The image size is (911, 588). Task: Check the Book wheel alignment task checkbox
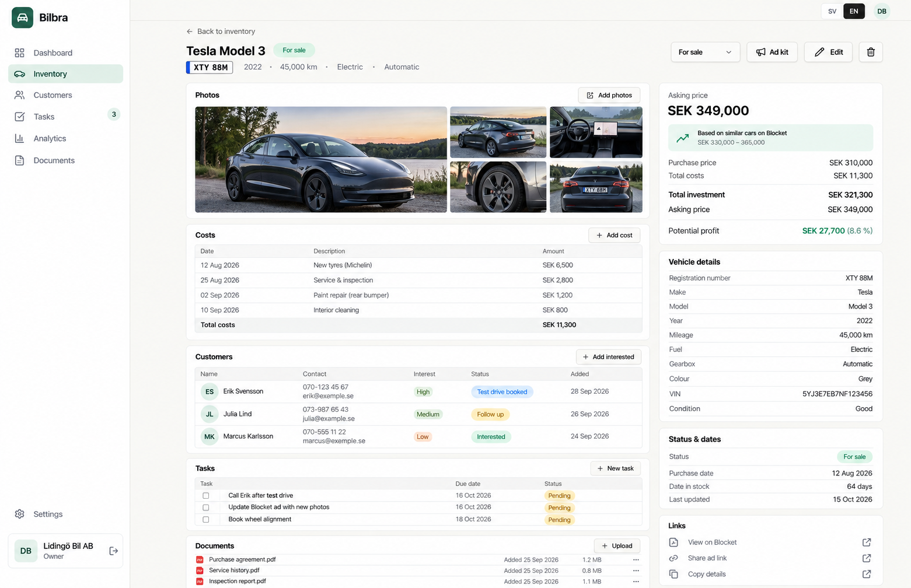pos(205,520)
